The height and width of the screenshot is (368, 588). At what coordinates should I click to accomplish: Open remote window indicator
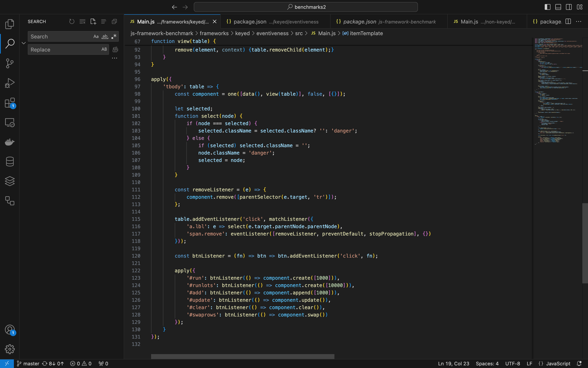7,363
